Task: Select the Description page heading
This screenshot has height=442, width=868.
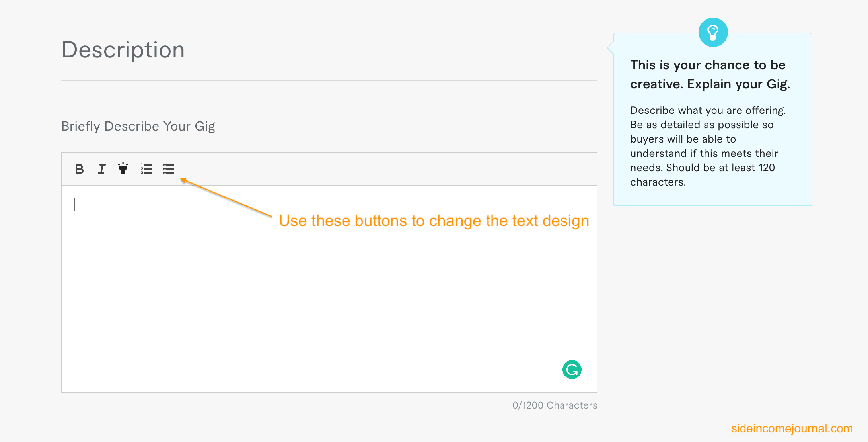Action: click(123, 50)
